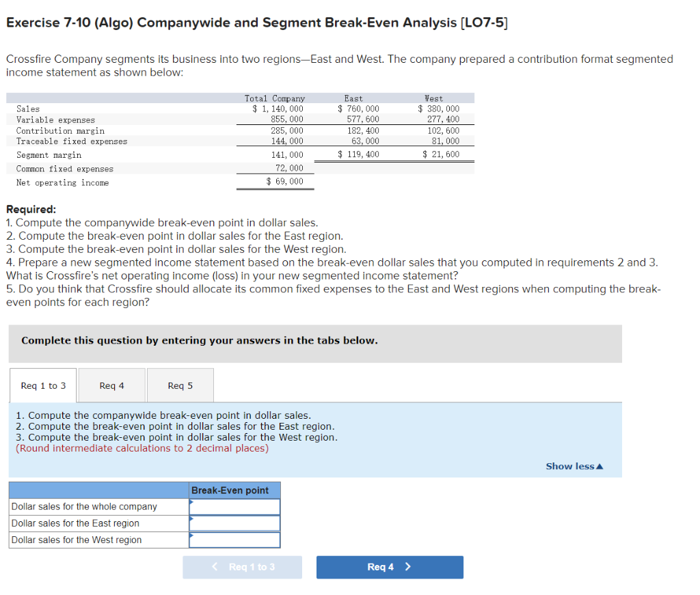Click the West region break-even input field

pos(236,540)
